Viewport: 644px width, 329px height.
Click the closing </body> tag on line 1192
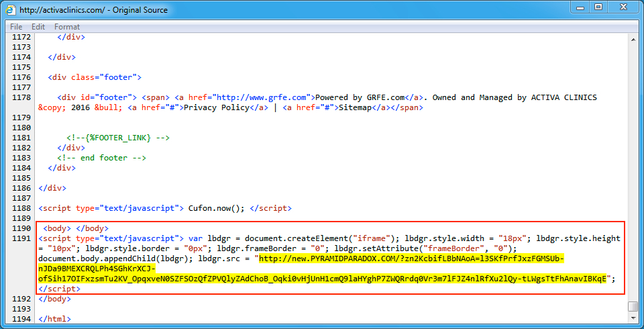(x=54, y=299)
